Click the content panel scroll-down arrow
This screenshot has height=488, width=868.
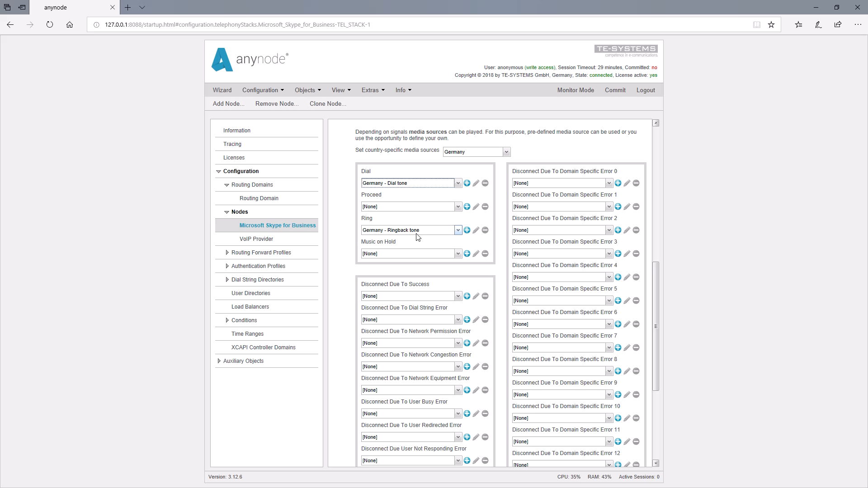656,463
